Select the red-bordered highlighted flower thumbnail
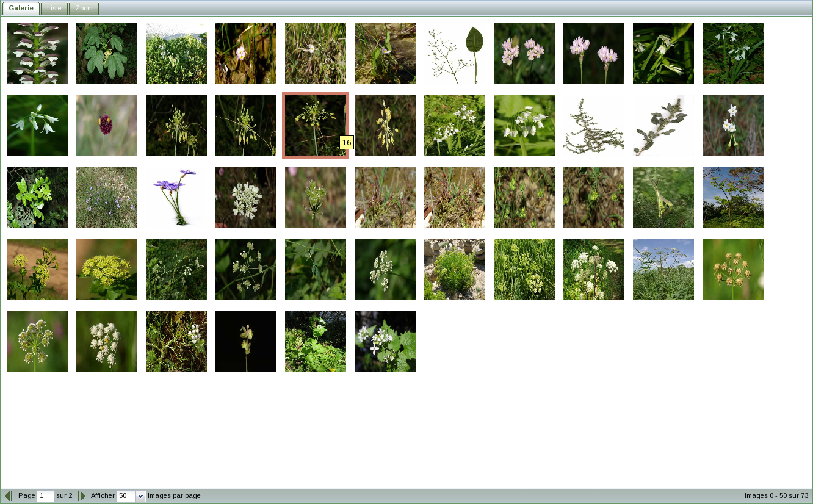 point(315,125)
